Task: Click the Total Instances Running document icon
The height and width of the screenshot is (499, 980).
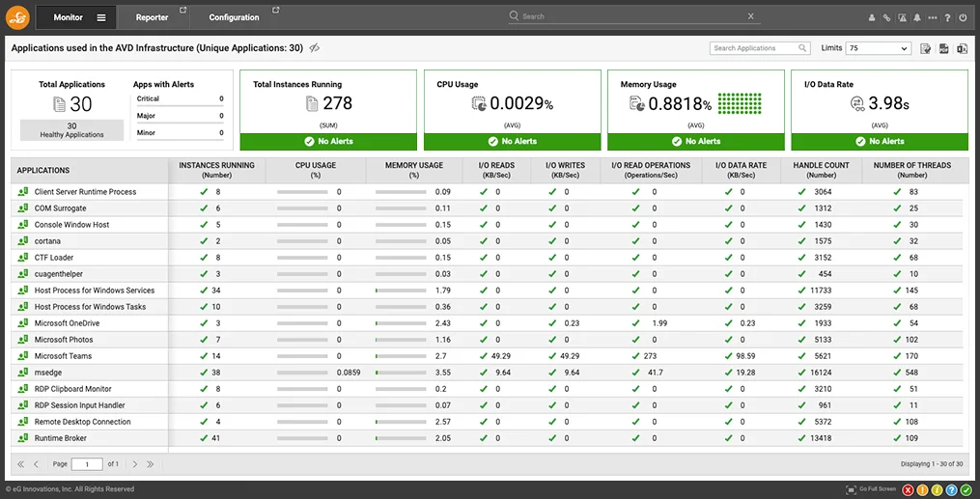Action: [x=312, y=103]
